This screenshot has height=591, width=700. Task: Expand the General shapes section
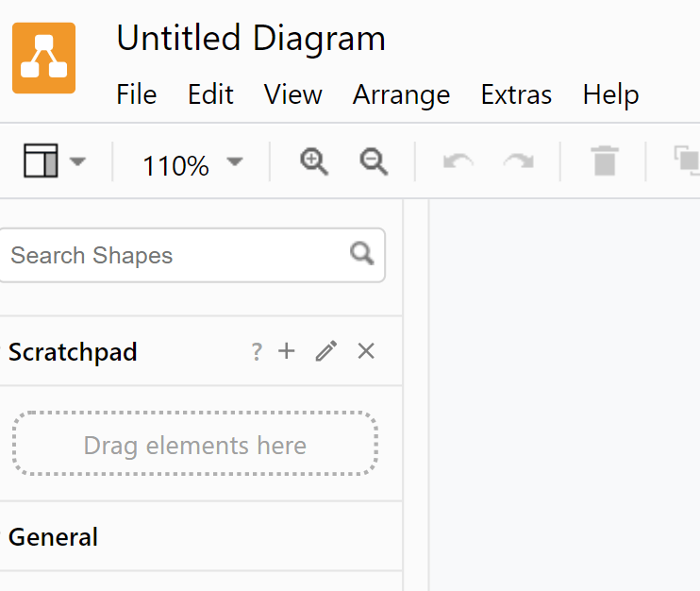tap(54, 537)
